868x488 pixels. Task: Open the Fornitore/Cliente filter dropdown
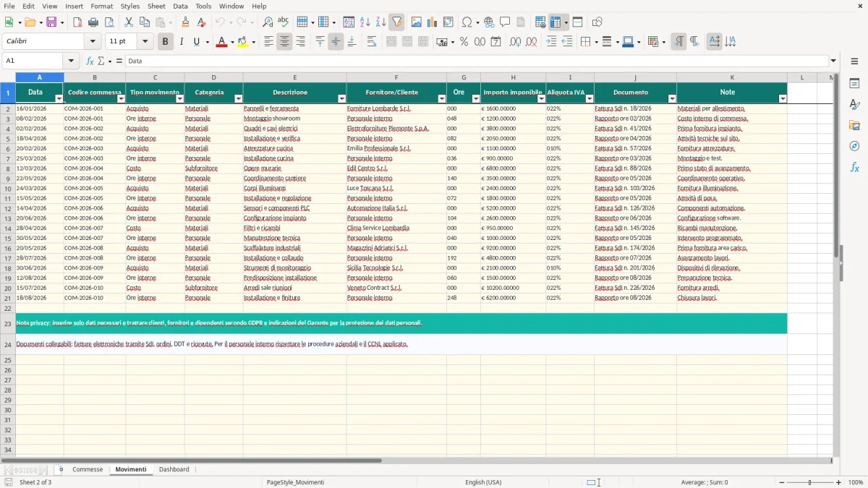(442, 98)
